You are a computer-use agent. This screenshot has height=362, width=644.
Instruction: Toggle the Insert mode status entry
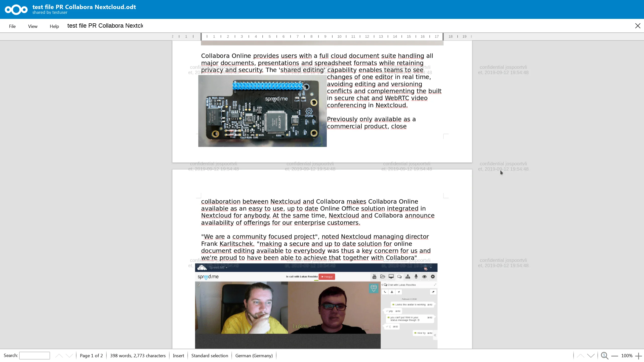(x=178, y=355)
